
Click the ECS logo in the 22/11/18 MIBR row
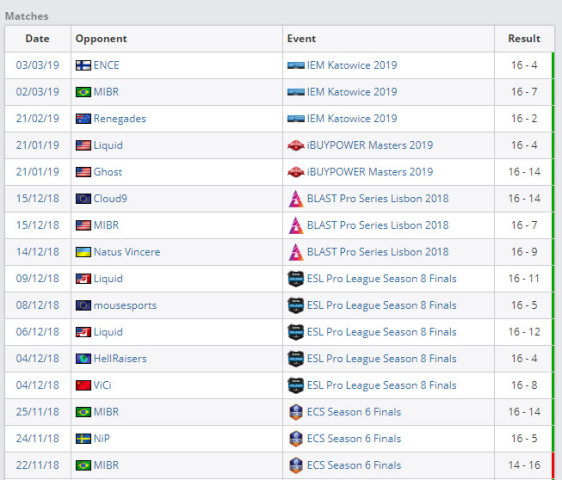click(x=296, y=465)
